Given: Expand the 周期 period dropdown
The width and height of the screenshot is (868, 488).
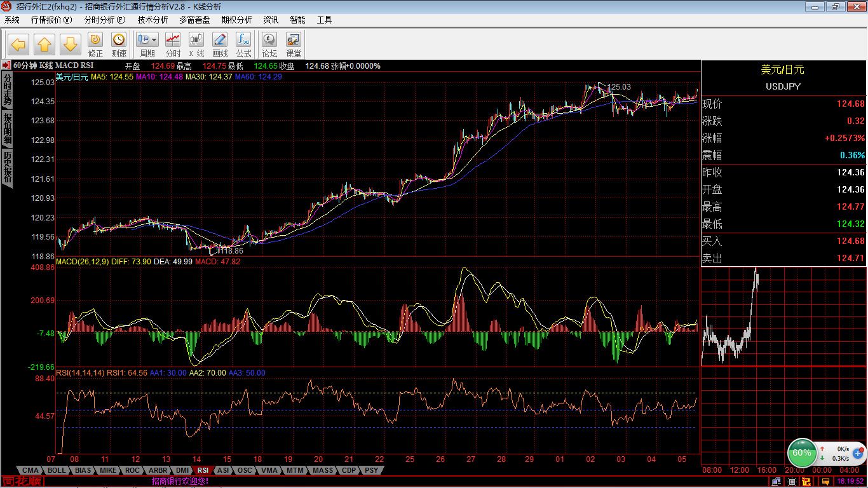Looking at the screenshot, I should coord(154,40).
